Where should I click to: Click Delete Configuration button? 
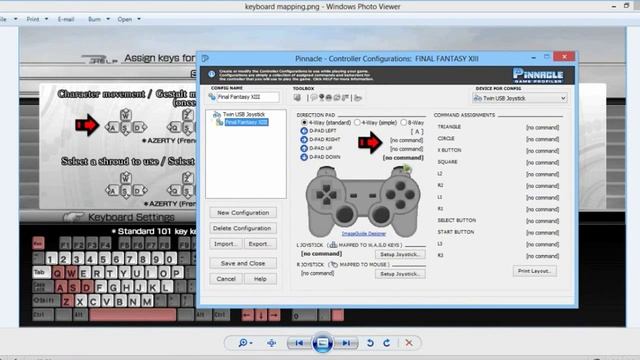(243, 228)
